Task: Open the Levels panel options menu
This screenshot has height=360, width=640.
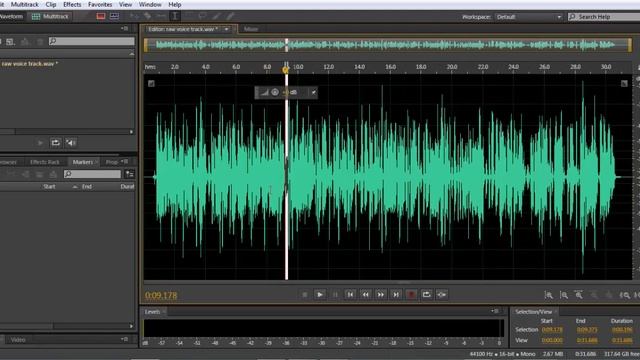Action: click(495, 311)
